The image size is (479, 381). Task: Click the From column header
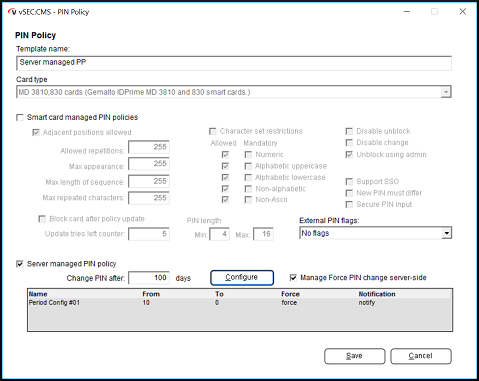[151, 294]
